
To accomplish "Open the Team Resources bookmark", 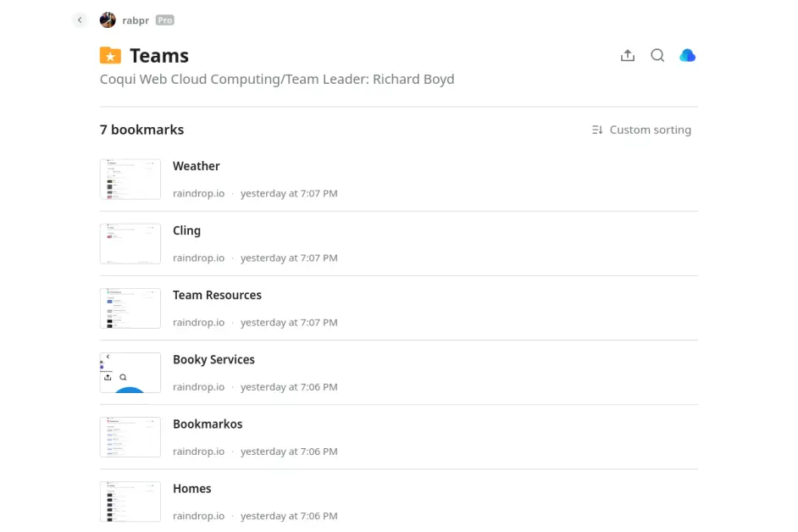I will (217, 295).
